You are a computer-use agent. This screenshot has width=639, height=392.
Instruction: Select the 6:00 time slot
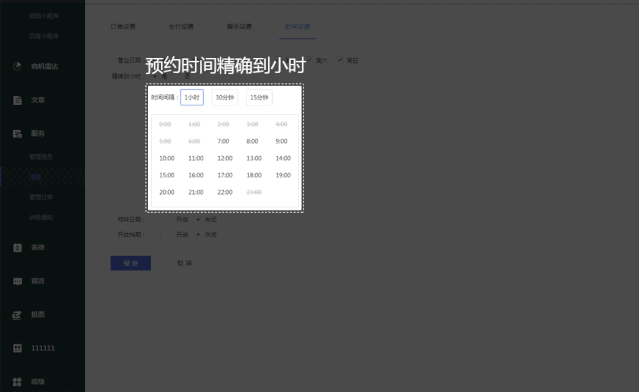coord(194,141)
